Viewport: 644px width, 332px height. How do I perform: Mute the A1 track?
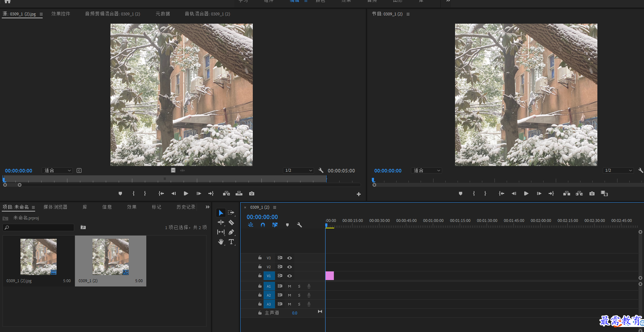click(x=289, y=286)
